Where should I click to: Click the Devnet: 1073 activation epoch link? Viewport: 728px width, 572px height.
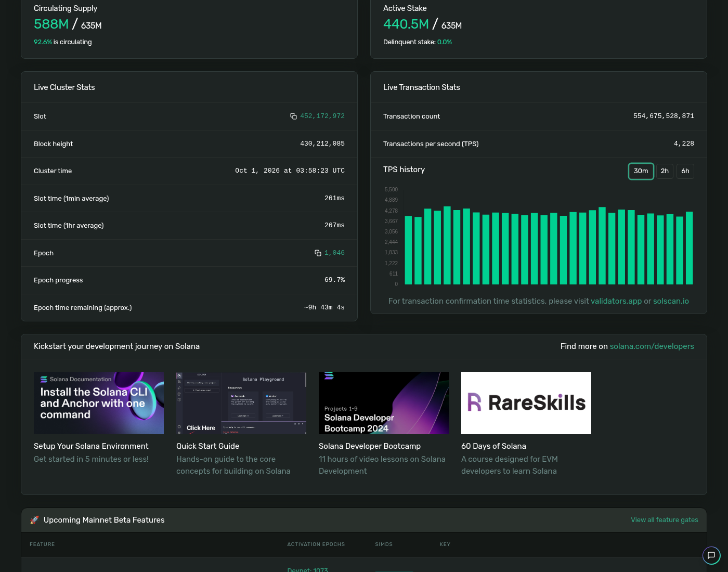(308, 570)
